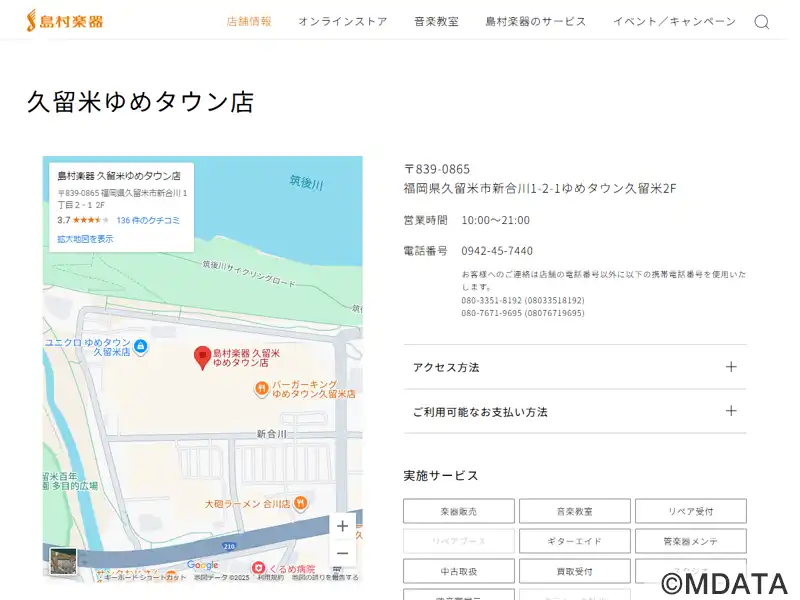Click the ユニクロ shopping marker on map

click(141, 347)
